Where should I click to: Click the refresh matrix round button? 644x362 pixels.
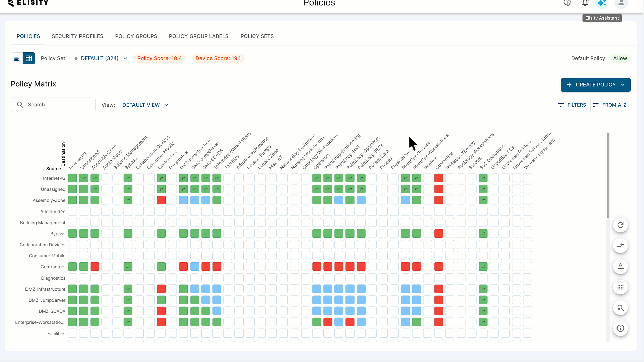(620, 225)
